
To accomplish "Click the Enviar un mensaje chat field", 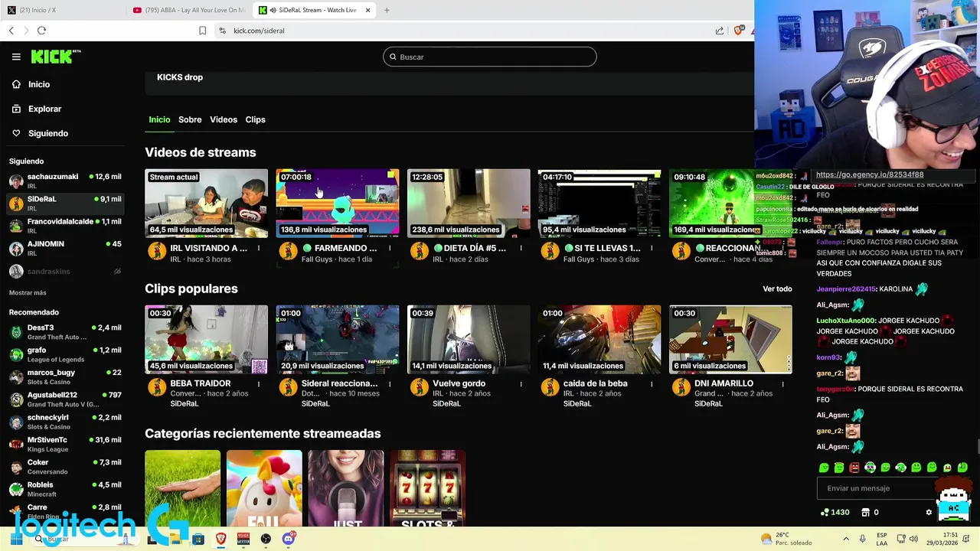I will tap(877, 488).
